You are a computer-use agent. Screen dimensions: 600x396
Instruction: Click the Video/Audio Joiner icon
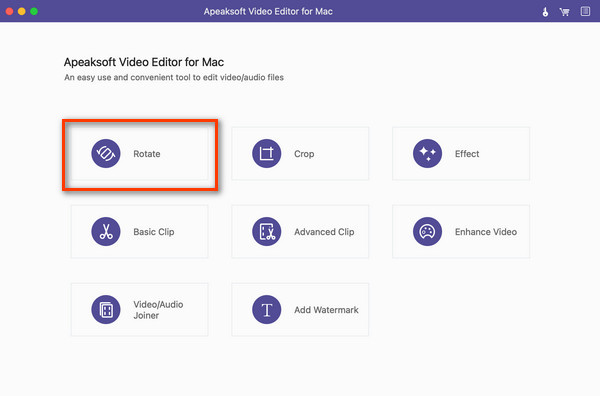click(106, 310)
